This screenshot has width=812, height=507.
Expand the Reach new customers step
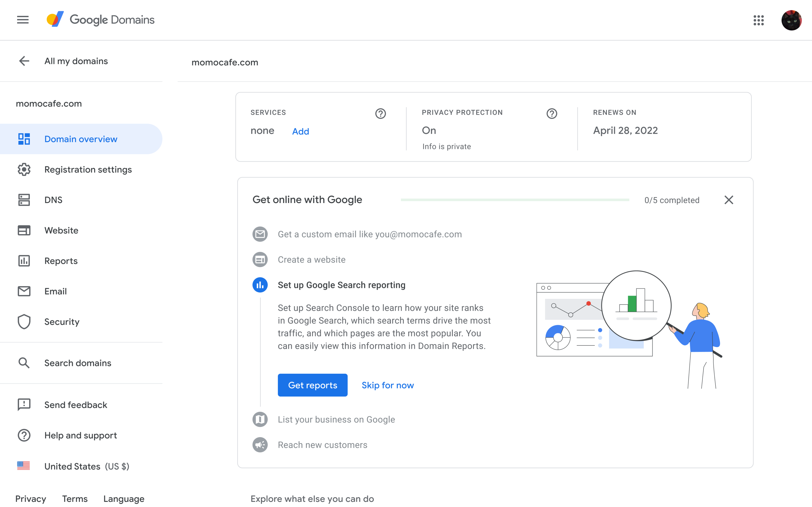click(x=323, y=445)
